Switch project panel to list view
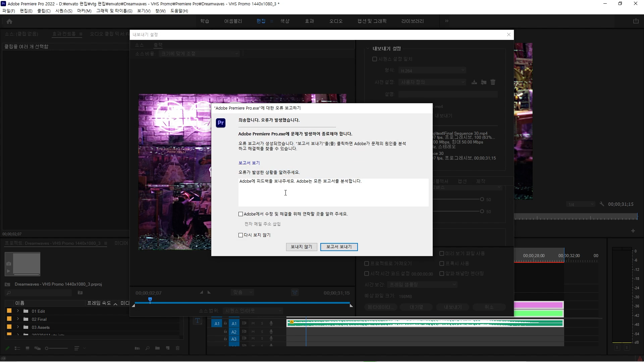Viewport: 644px width, 362px height. coord(17,348)
